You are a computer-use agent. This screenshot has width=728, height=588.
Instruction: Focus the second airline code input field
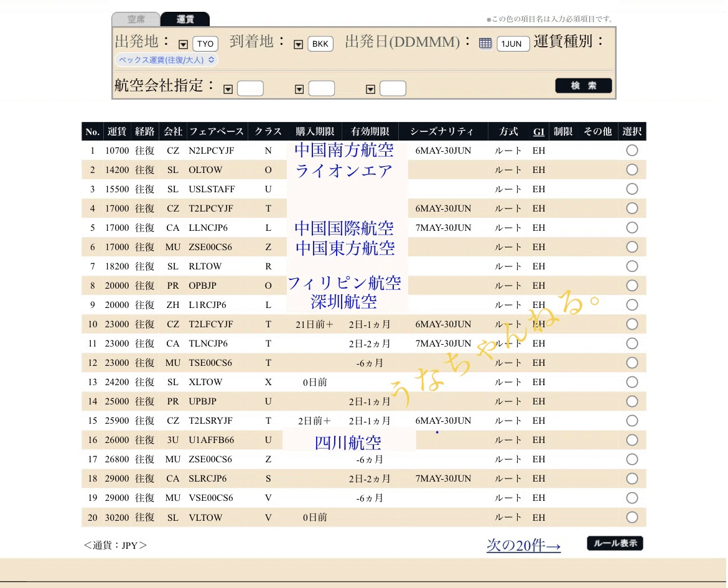pyautogui.click(x=322, y=88)
